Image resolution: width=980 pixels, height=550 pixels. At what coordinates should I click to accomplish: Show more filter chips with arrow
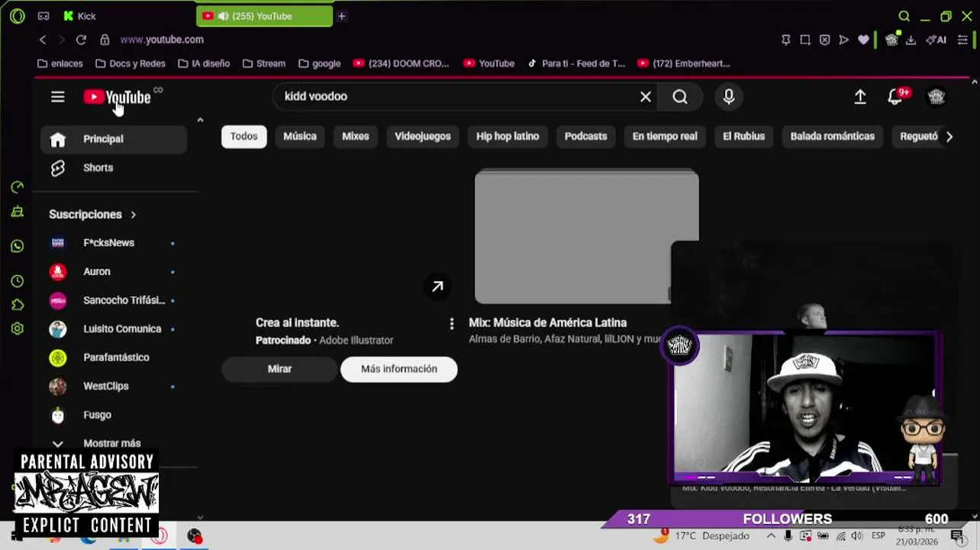point(949,137)
